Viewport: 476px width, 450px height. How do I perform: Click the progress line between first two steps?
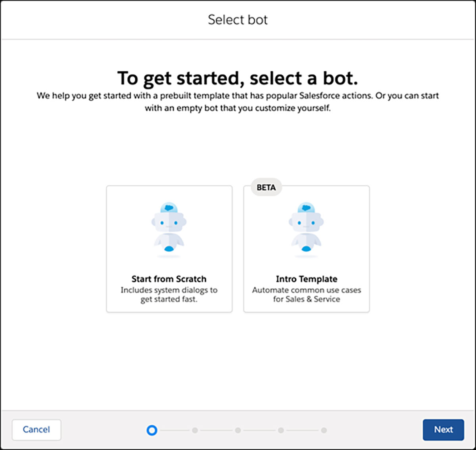(x=173, y=430)
